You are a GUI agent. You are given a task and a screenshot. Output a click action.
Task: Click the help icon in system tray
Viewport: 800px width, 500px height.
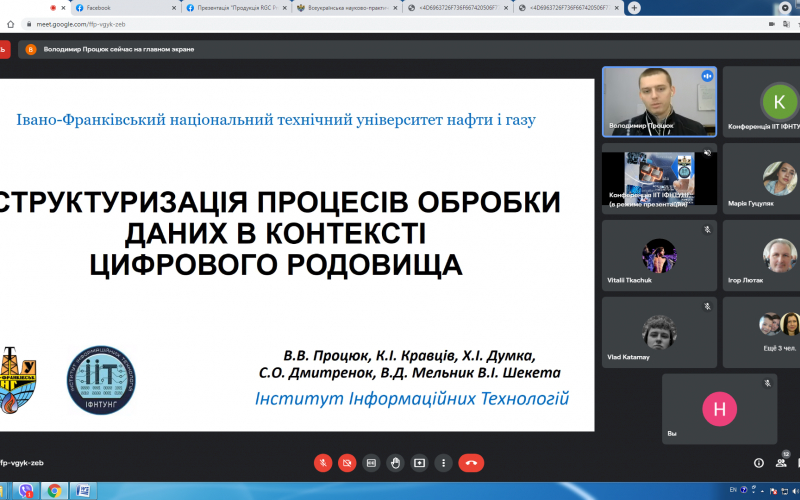[743, 490]
